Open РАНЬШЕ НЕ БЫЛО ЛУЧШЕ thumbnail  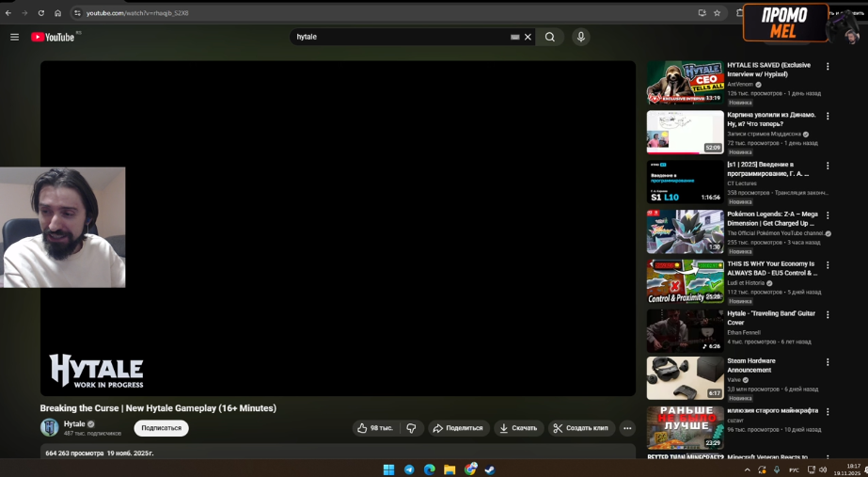[686, 428]
